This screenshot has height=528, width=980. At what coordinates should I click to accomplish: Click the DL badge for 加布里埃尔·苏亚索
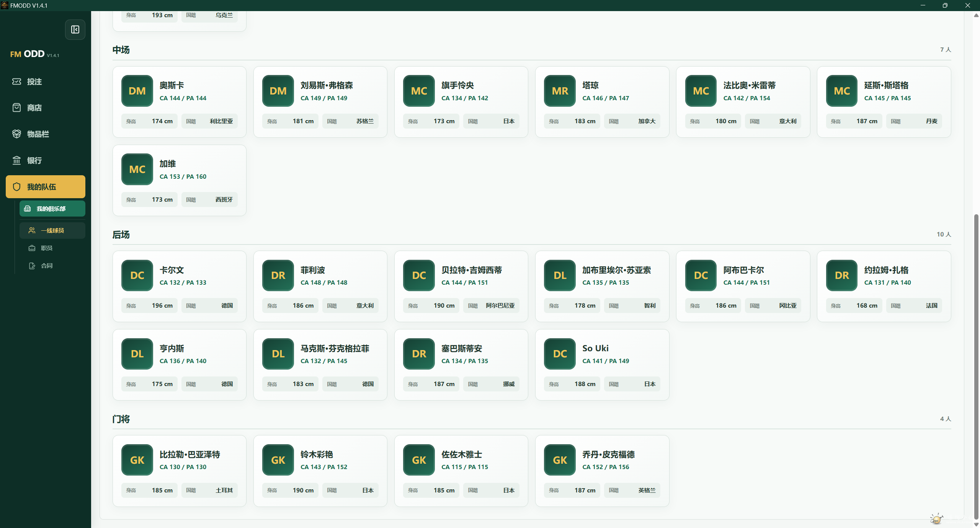[x=560, y=275]
